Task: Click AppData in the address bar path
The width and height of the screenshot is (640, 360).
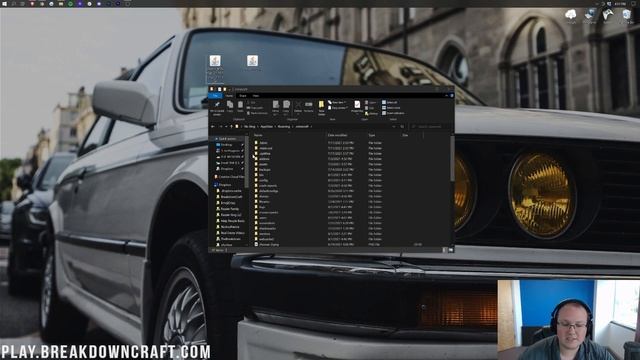Action: pos(267,127)
